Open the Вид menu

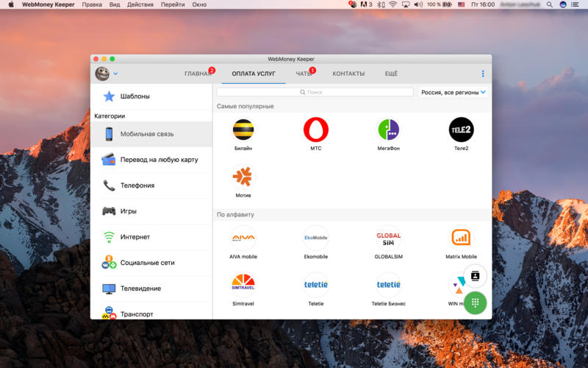(x=115, y=4)
